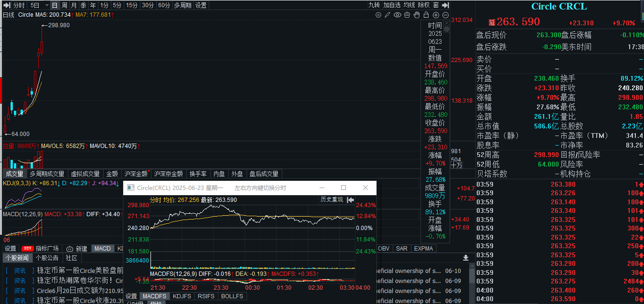Select 多周期成交量 tab
Viewport: 644px width, 304px height.
pyautogui.click(x=47, y=174)
